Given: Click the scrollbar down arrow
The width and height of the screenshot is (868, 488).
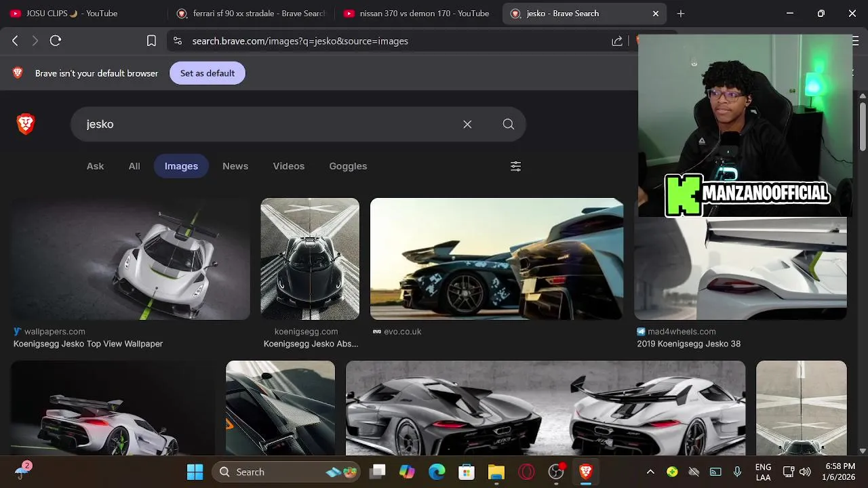Looking at the screenshot, I should pos(863,451).
